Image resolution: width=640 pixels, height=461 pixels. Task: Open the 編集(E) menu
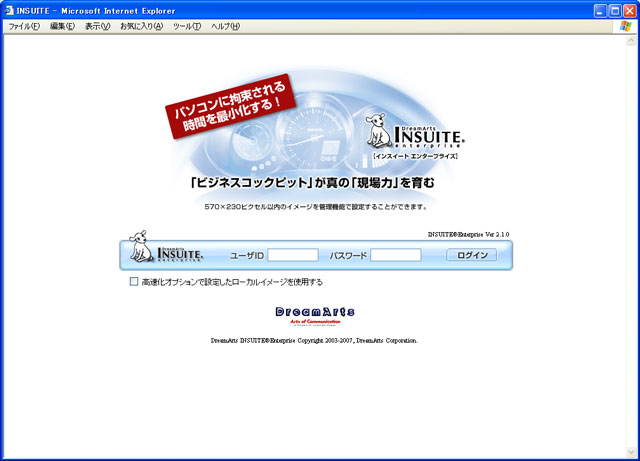click(x=62, y=27)
